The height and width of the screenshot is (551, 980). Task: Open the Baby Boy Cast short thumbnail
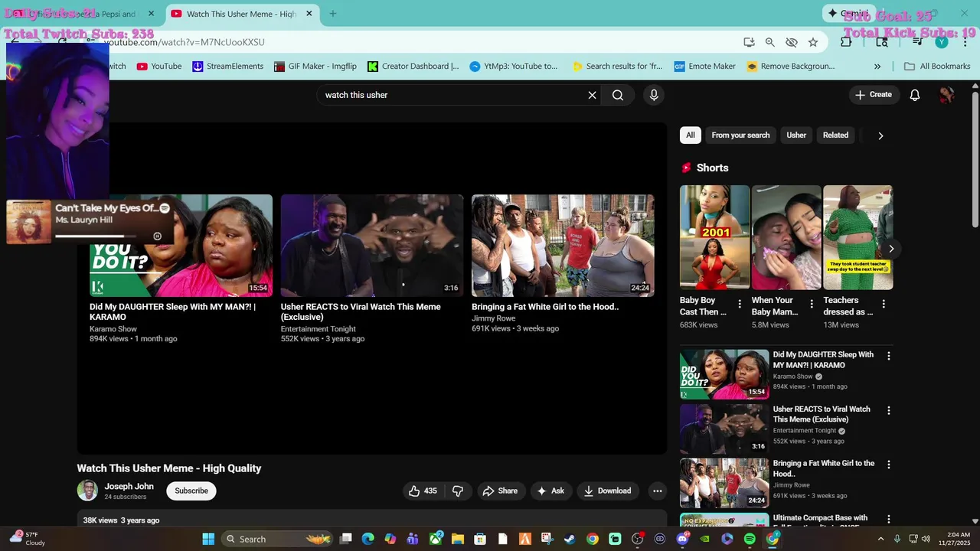tap(714, 237)
